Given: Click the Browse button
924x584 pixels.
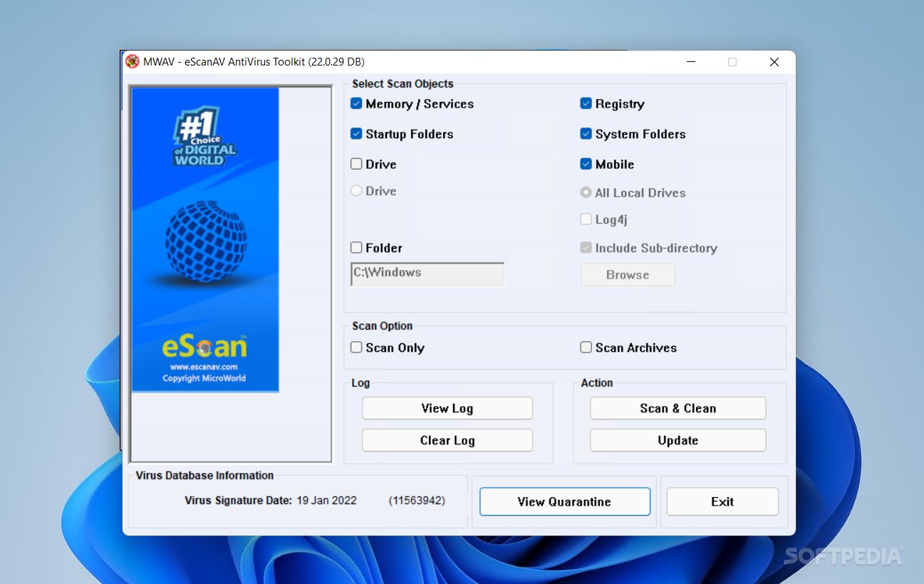Looking at the screenshot, I should click(628, 275).
